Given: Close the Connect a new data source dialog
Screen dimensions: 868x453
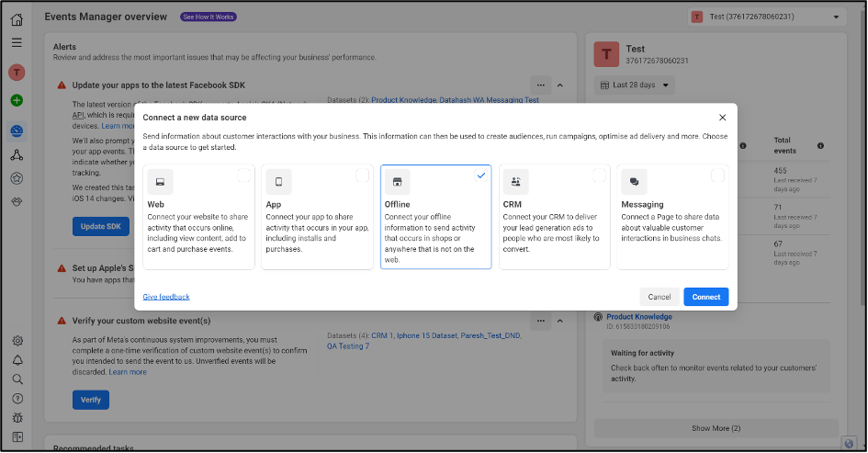Looking at the screenshot, I should 722,118.
